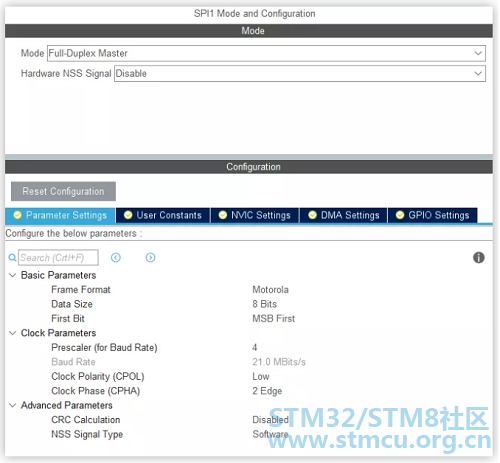This screenshot has width=500, height=463.
Task: Open the DMA Settings tab
Action: [x=343, y=215]
